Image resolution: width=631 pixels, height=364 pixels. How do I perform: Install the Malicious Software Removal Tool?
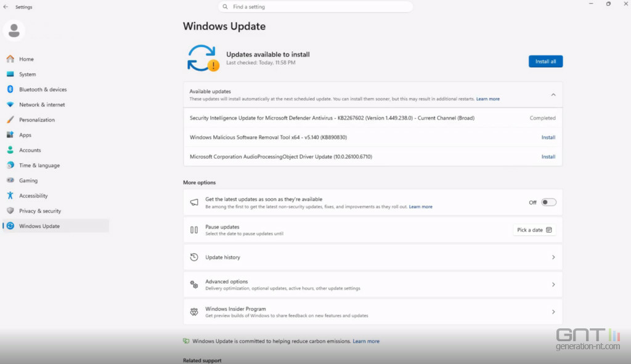548,137
